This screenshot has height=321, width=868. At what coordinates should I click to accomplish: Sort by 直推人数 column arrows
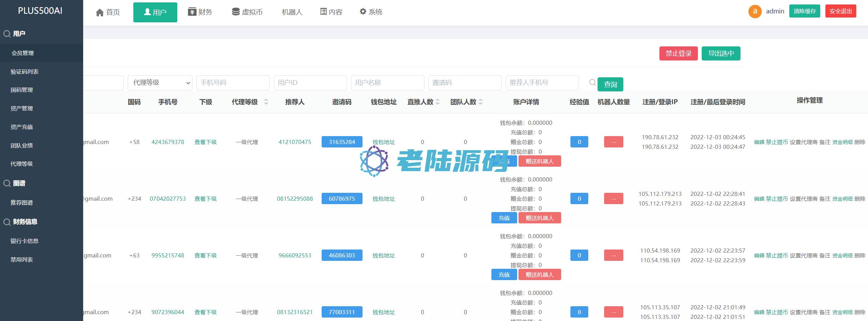(437, 102)
